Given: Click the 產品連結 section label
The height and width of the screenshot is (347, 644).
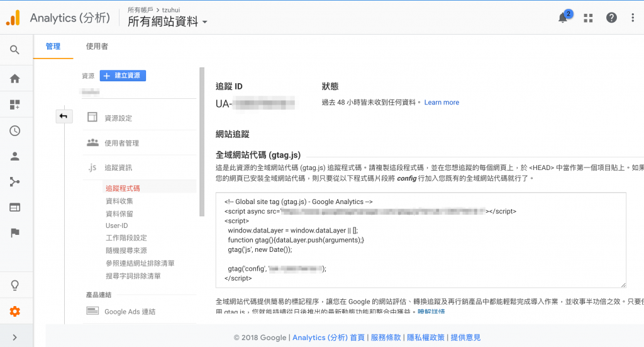Looking at the screenshot, I should 99,295.
